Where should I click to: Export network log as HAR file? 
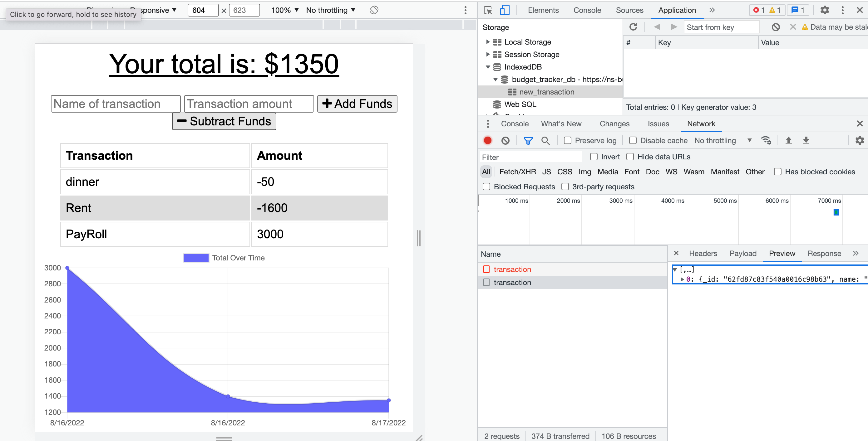tap(806, 140)
